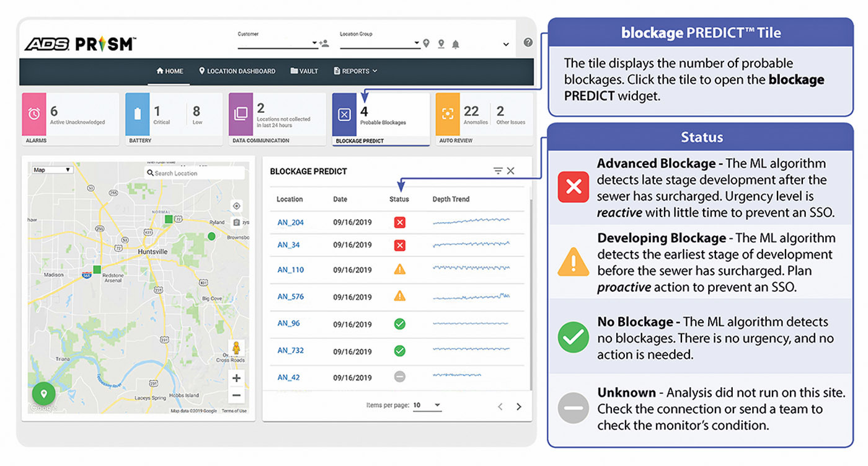This screenshot has width=868, height=466.
Task: Open the Map type dropdown
Action: tap(52, 170)
